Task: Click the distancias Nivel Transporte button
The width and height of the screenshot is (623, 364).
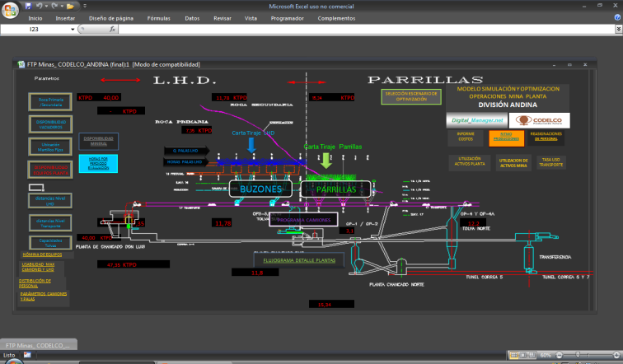Action: pos(50,223)
